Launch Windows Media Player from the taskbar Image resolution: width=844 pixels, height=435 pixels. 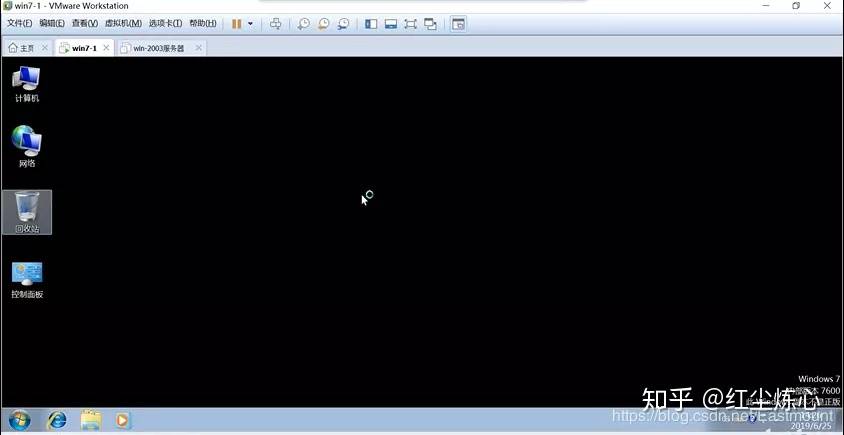pos(123,420)
